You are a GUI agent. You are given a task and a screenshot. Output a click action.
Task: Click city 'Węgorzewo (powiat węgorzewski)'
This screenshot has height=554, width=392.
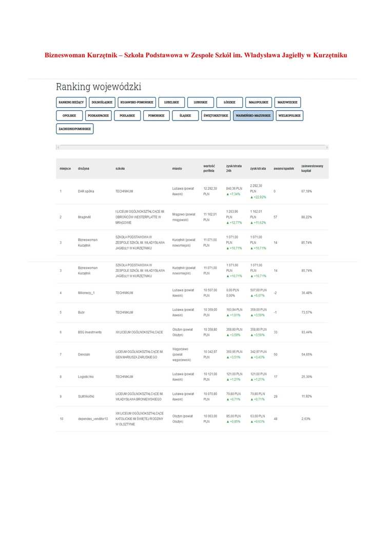pos(182,354)
